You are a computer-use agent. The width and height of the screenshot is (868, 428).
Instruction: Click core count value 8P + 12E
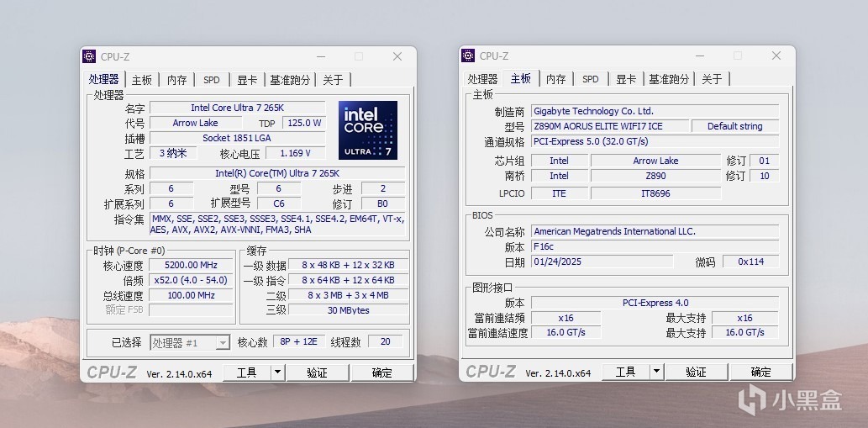coord(299,341)
